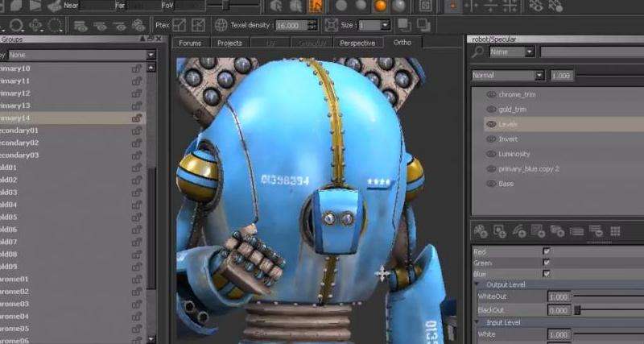644x344 pixels.
Task: Collapse the Output Level section
Action: pos(478,284)
